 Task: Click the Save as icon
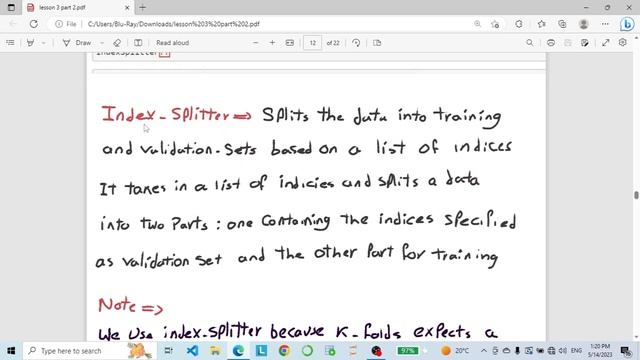(x=584, y=42)
